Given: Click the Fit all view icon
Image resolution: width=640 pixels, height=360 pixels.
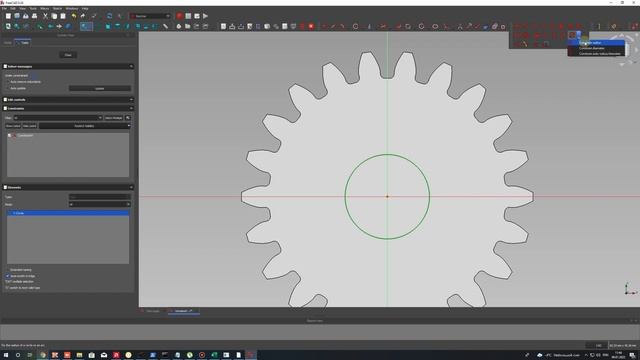Looking at the screenshot, I should pyautogui.click(x=8, y=26).
